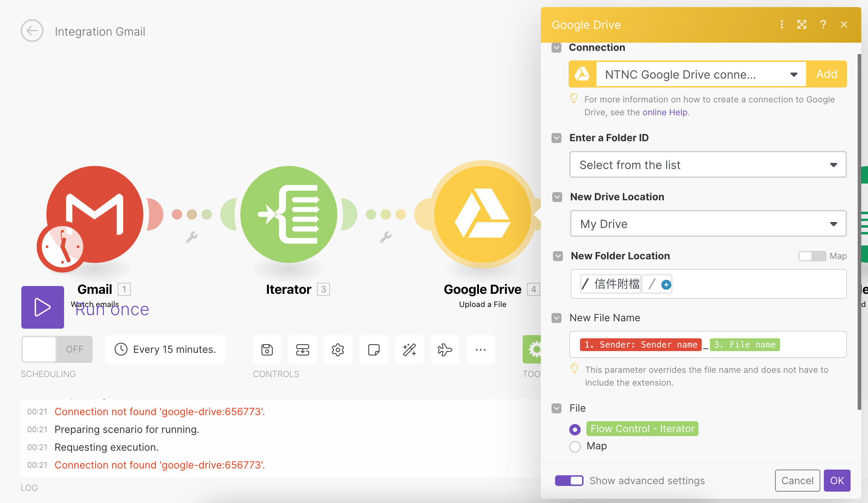Click the airplane icon in the controls row
868x503 pixels.
tap(445, 349)
